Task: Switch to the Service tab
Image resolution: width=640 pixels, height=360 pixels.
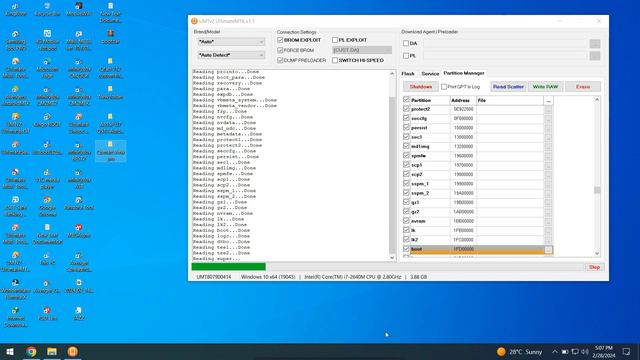Action: click(x=430, y=74)
